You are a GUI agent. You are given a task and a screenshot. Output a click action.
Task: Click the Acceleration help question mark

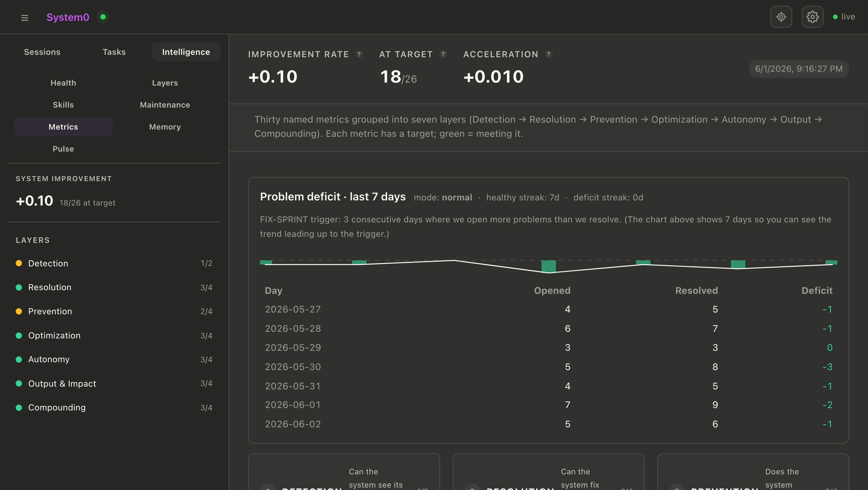pyautogui.click(x=549, y=54)
